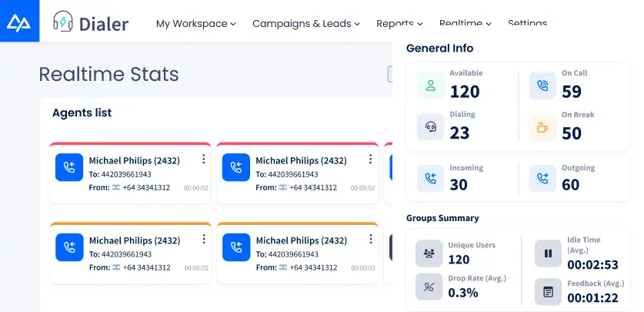This screenshot has width=644, height=312.
Task: Open the Settings menu item
Action: point(527,23)
